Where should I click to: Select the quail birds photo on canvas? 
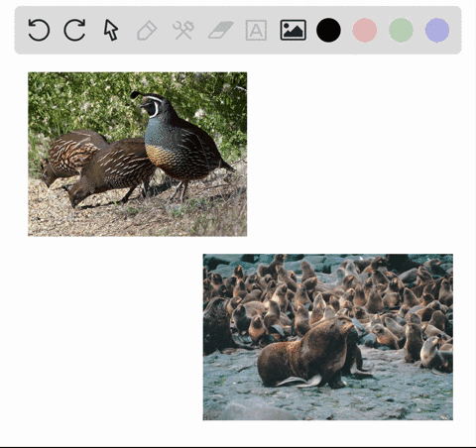pyautogui.click(x=137, y=154)
